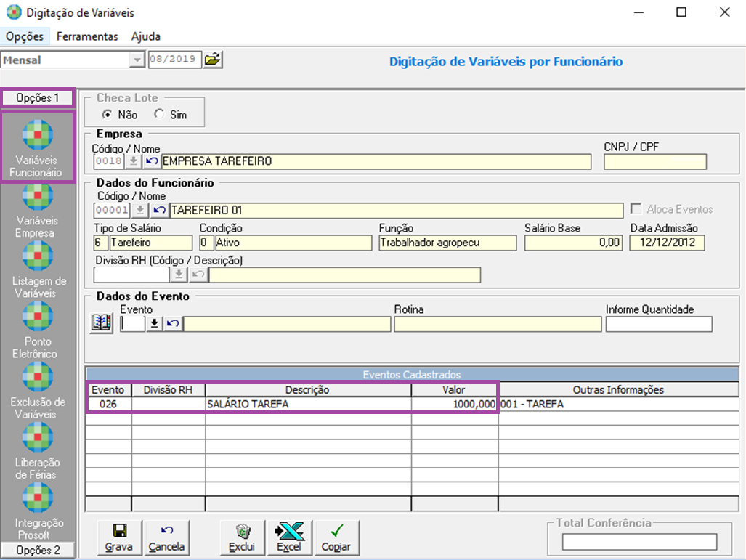Screen dimensions: 746x560
Task: Open the Ajuda menu
Action: click(x=146, y=36)
